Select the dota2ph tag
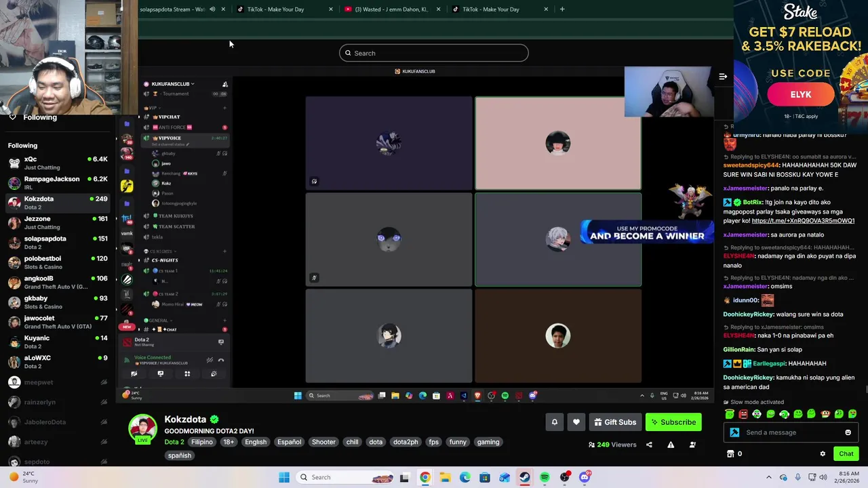Image resolution: width=868 pixels, height=488 pixels. click(406, 442)
